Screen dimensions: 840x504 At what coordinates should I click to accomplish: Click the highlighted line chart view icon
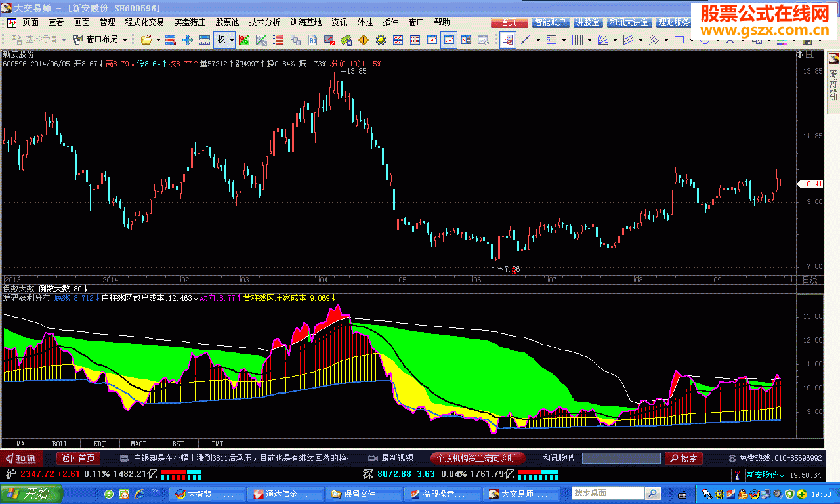449,39
